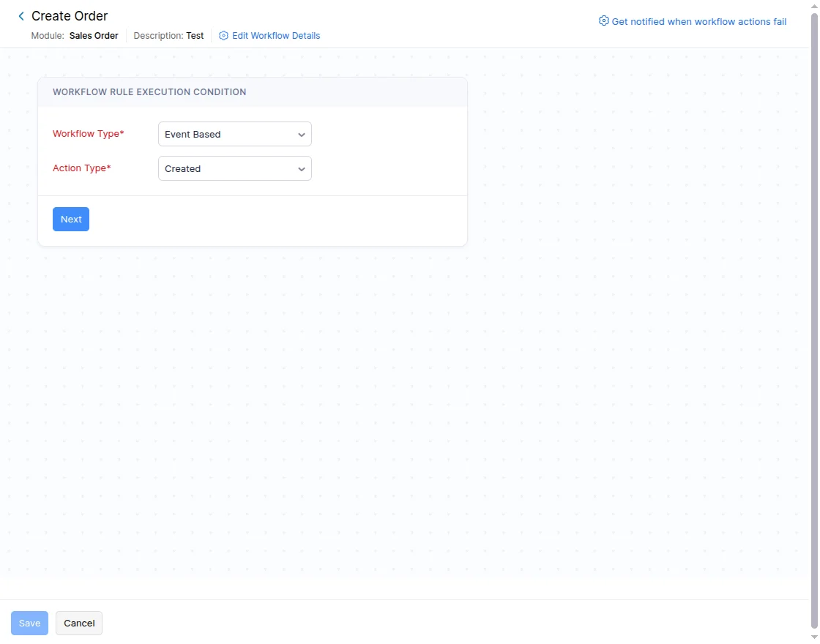
Task: Click the Action Type field label
Action: [x=82, y=168]
